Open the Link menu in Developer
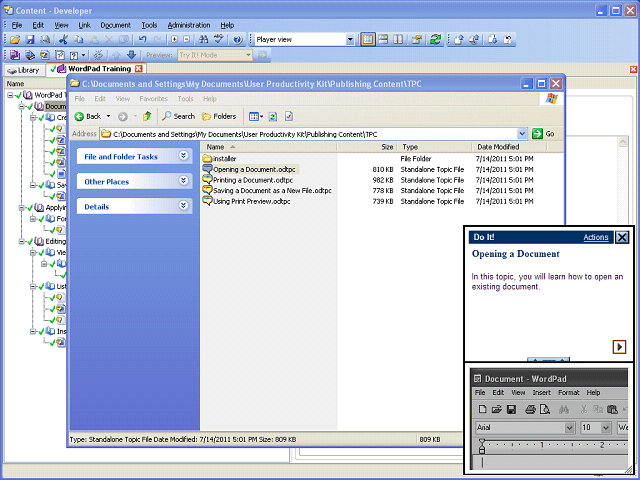Viewport: 640px width, 480px height. click(84, 25)
